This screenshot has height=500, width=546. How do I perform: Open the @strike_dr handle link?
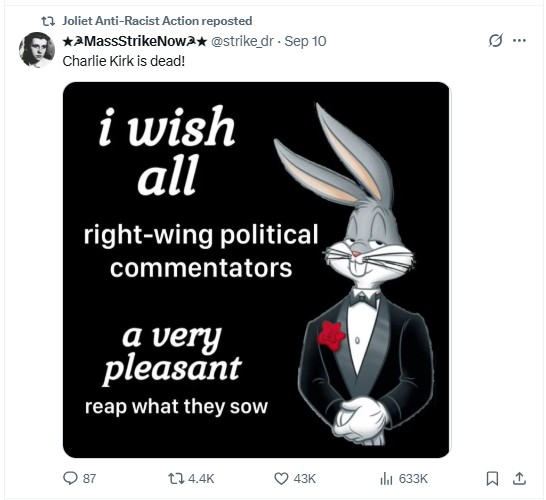coord(242,41)
